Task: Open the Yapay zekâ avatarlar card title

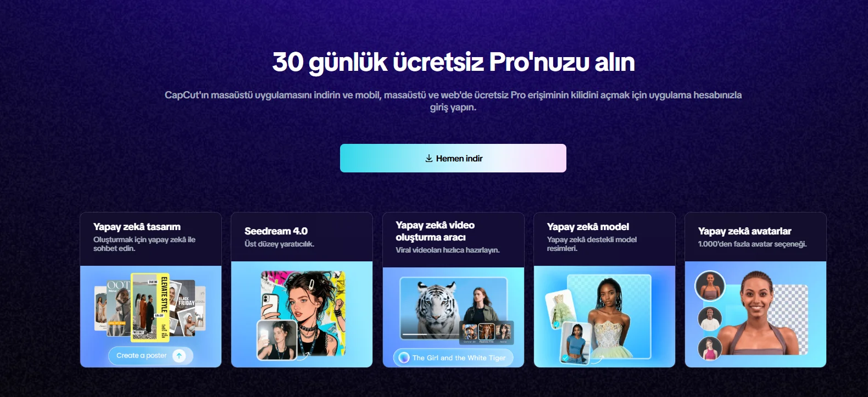Action: [744, 231]
